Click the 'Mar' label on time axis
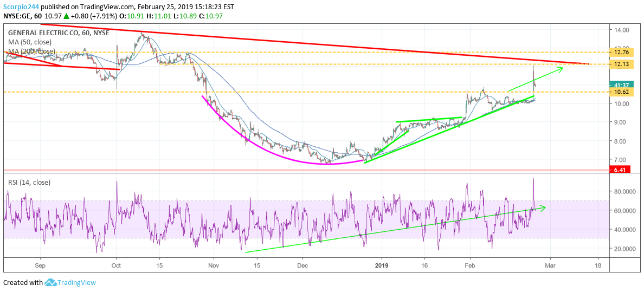 coord(550,265)
